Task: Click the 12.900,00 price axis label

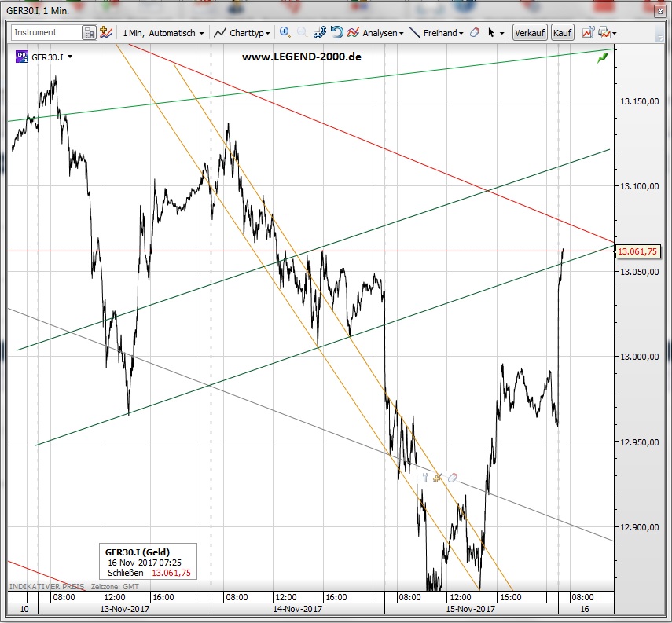Action: (x=639, y=527)
